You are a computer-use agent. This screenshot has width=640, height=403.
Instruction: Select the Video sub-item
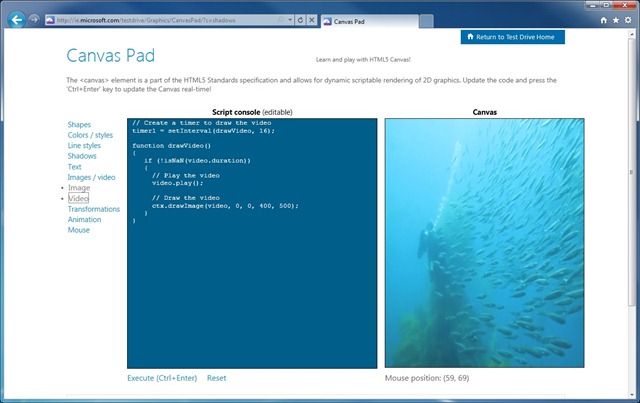78,198
